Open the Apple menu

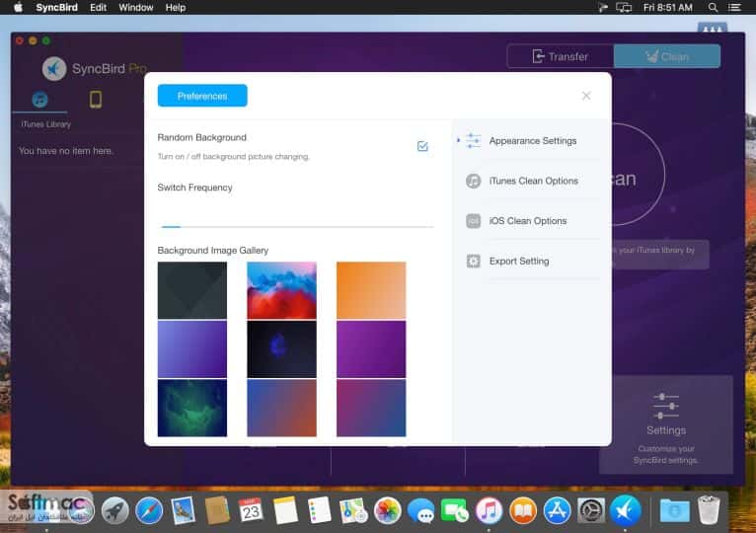pyautogui.click(x=18, y=7)
